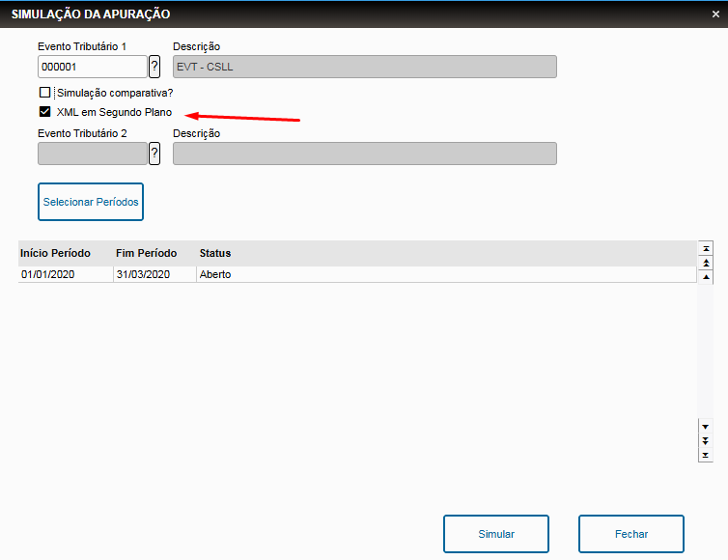Image resolution: width=728 pixels, height=560 pixels.
Task: Open lookup for Evento Tributário 1
Action: (x=154, y=67)
